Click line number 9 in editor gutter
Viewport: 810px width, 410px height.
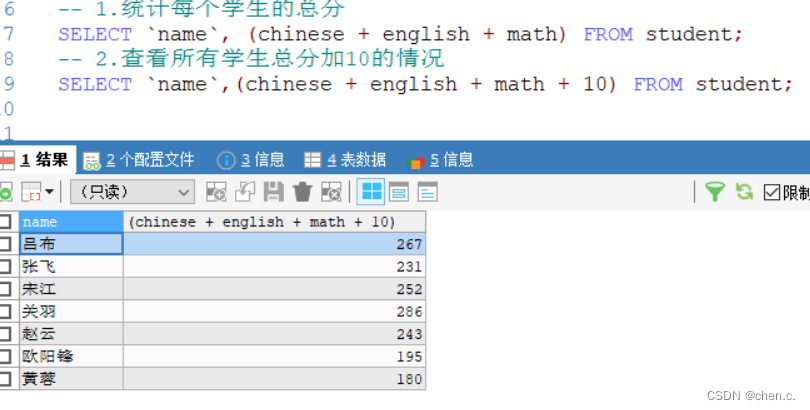(x=8, y=84)
